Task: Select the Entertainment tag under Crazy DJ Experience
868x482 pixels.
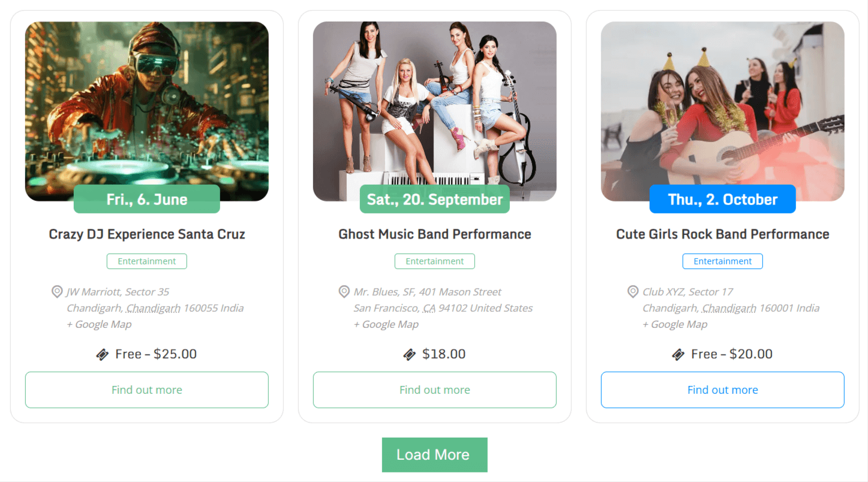Action: [x=147, y=261]
